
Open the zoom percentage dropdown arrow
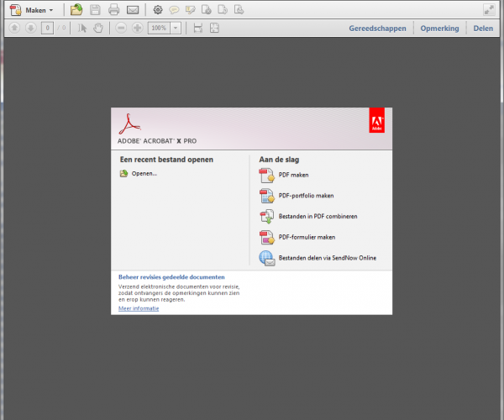tap(176, 29)
